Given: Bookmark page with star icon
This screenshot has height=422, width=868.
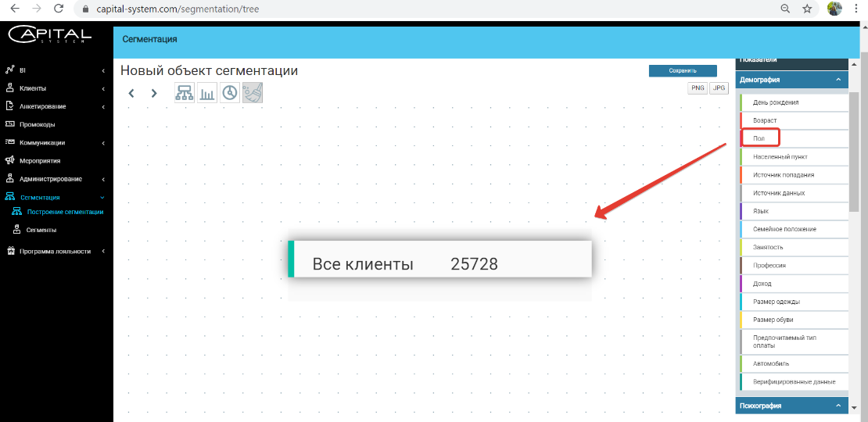Looking at the screenshot, I should 807,9.
